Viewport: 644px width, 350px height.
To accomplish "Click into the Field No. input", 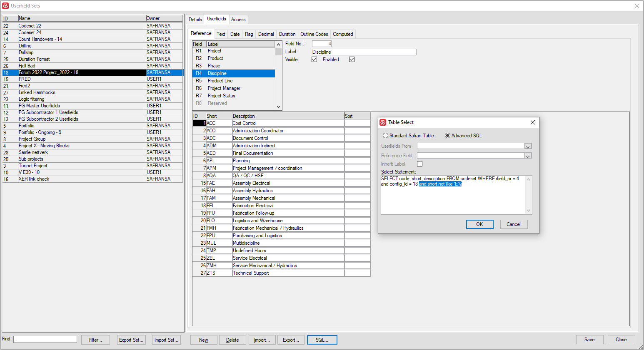I will (x=322, y=44).
